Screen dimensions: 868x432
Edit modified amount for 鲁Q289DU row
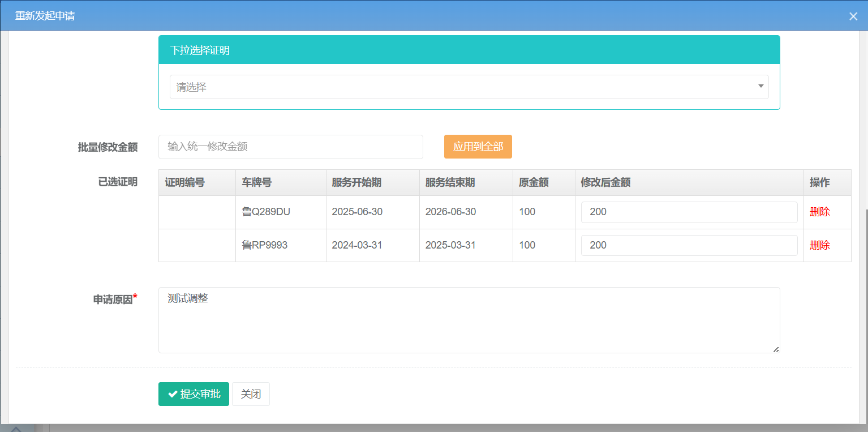click(x=689, y=212)
